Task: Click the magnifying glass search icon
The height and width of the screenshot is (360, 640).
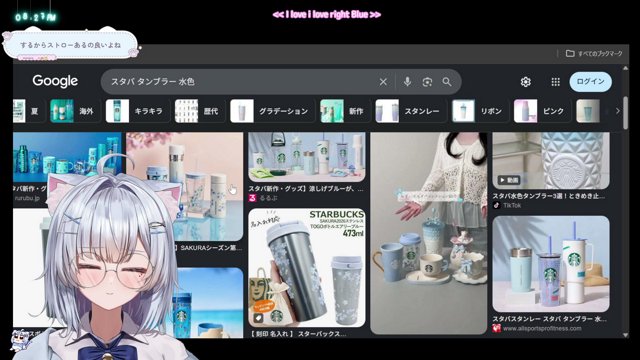Action: 447,82
